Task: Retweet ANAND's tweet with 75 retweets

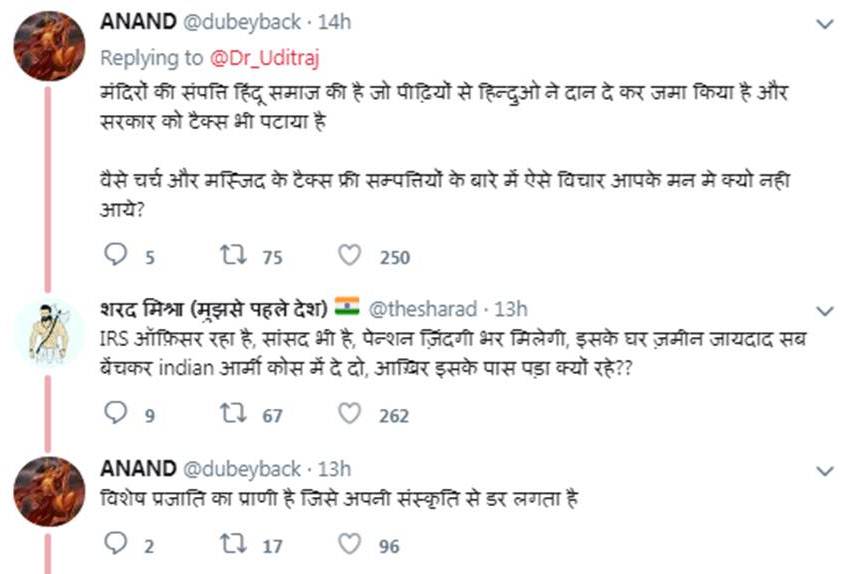Action: 233,256
